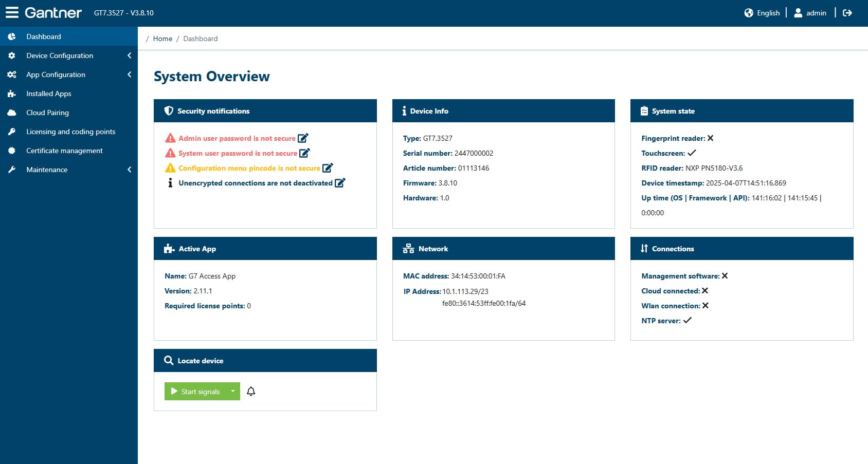Click the Gantner logo
Image resolution: width=868 pixels, height=464 pixels.
(x=53, y=13)
